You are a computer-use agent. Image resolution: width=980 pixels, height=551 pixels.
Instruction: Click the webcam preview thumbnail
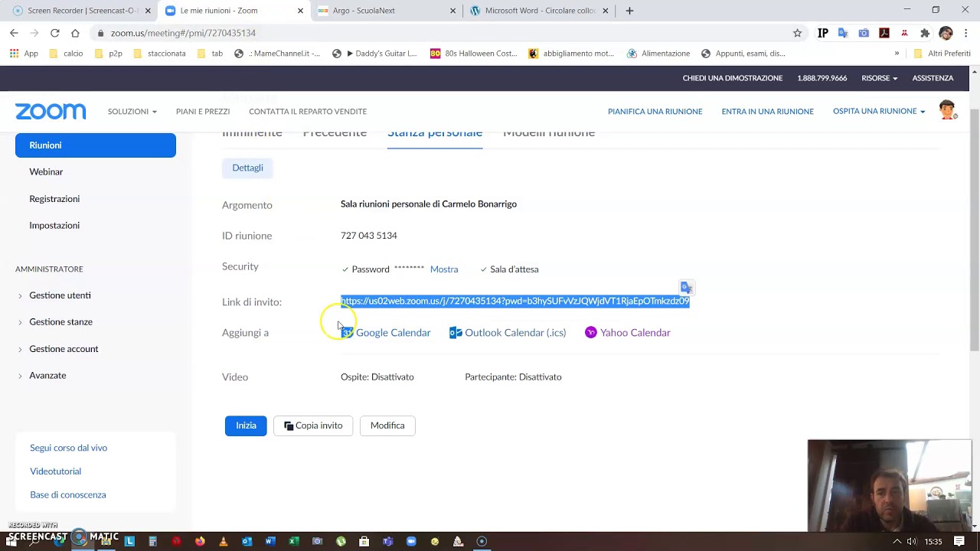click(889, 485)
